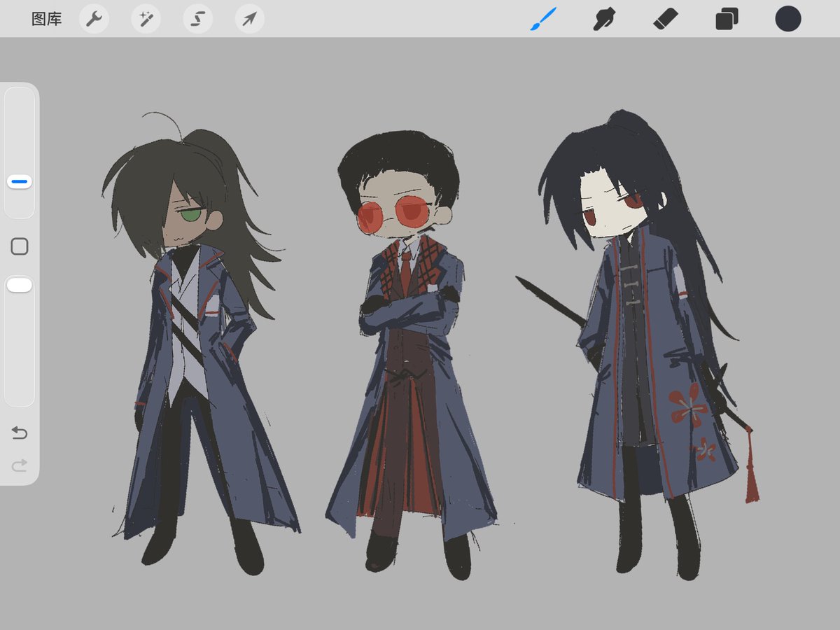Open the Adjustments magic wand menu
This screenshot has width=840, height=630.
[x=146, y=19]
